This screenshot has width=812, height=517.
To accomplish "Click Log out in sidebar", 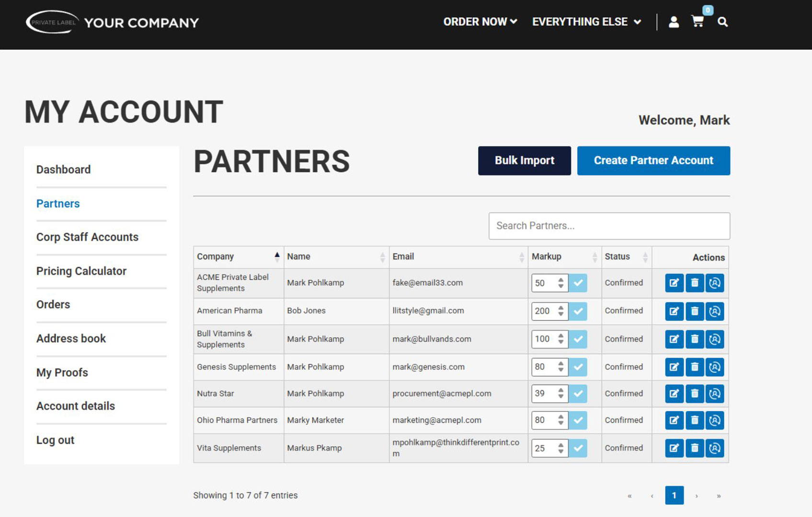I will [x=55, y=440].
